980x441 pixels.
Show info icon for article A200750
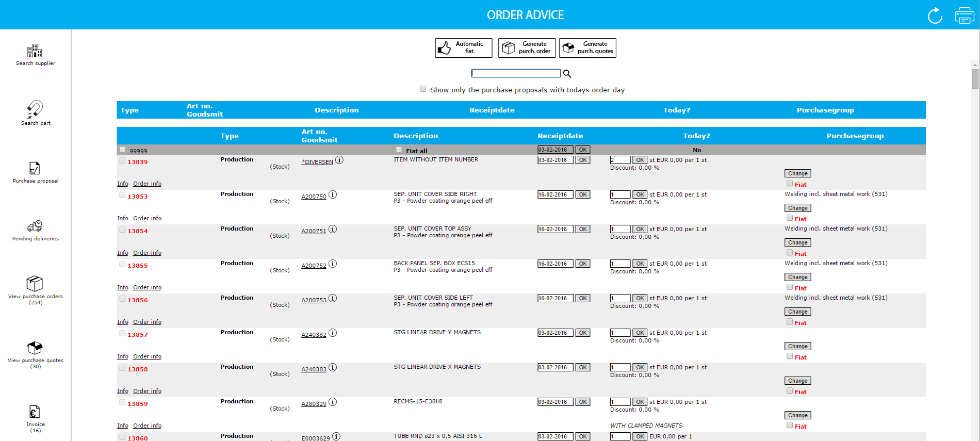333,195
